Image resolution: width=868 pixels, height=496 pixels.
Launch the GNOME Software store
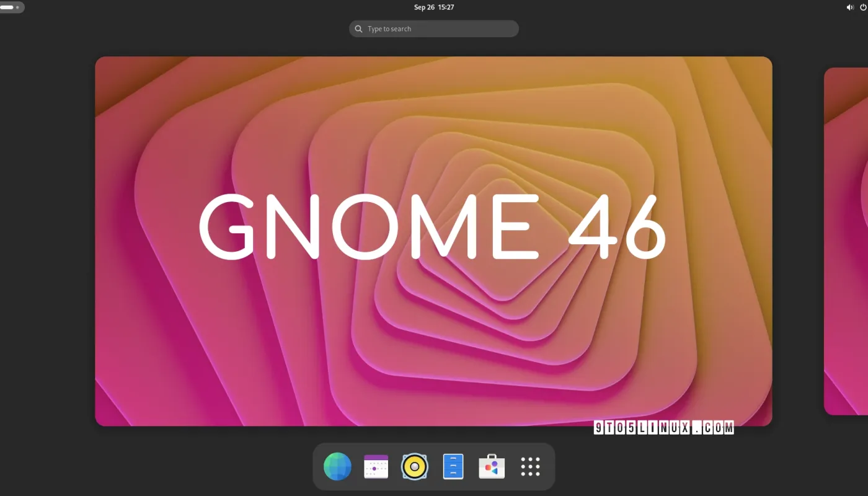[492, 466]
